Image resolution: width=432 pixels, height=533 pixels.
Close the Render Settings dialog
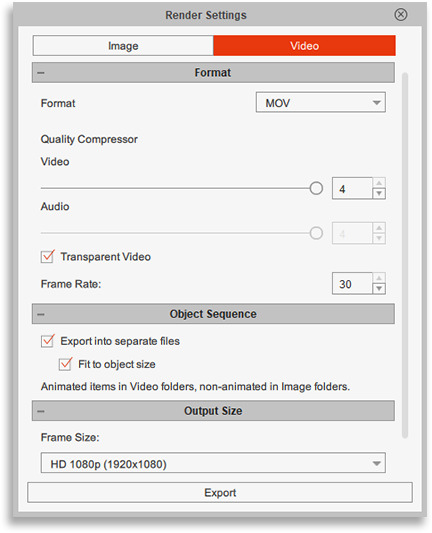(x=401, y=15)
